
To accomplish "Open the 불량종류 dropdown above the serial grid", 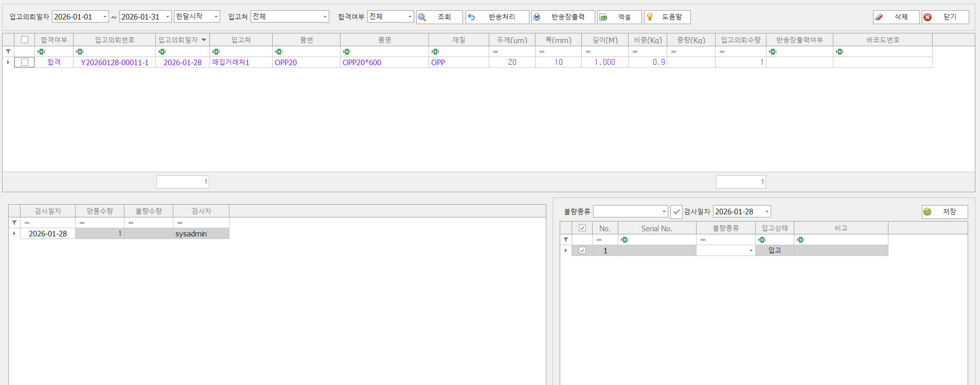I will pos(663,212).
